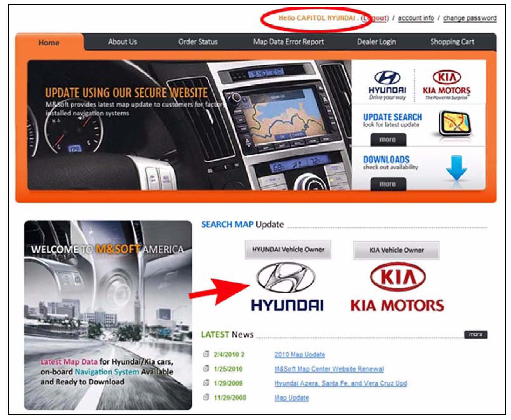
Task: Click the large Hyundai logo under Search Map
Action: [x=287, y=287]
